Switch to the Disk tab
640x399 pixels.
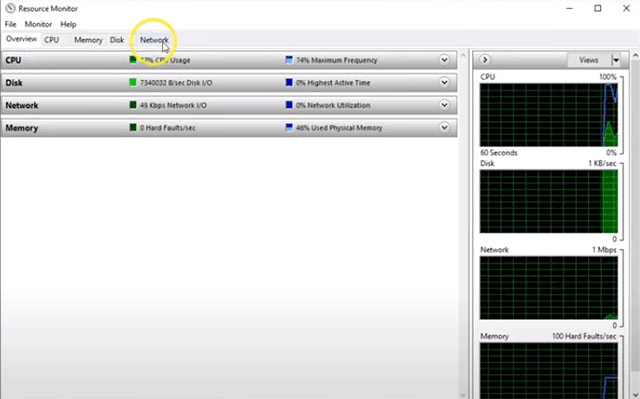[117, 40]
